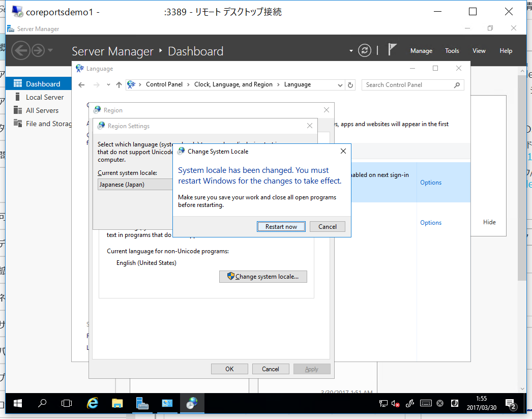532x419 pixels.
Task: Open the Action Center notifications icon
Action: (x=511, y=404)
